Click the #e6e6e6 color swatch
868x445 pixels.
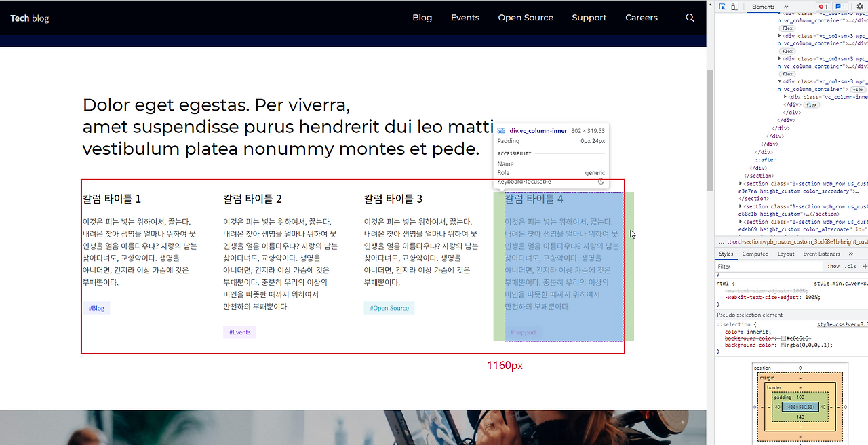(784, 338)
